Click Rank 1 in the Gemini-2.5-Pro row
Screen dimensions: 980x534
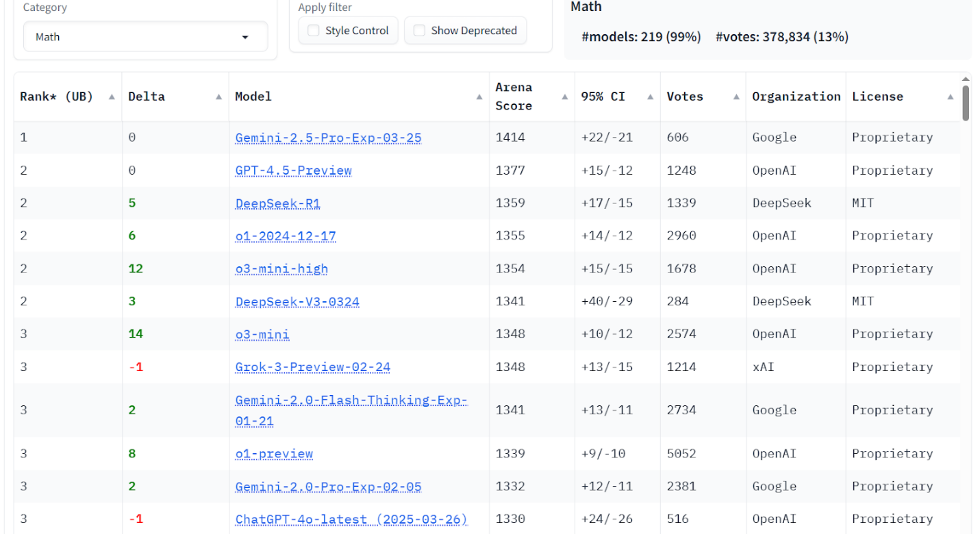(23, 138)
